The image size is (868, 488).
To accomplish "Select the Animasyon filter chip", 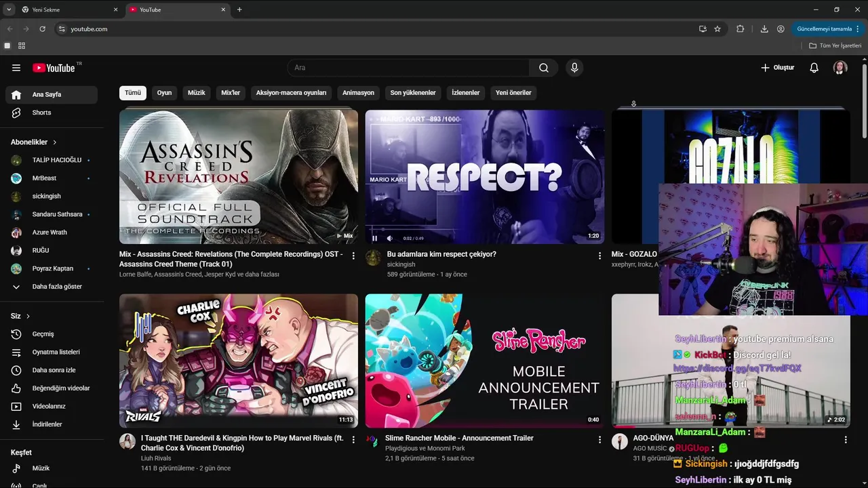I will tap(358, 93).
